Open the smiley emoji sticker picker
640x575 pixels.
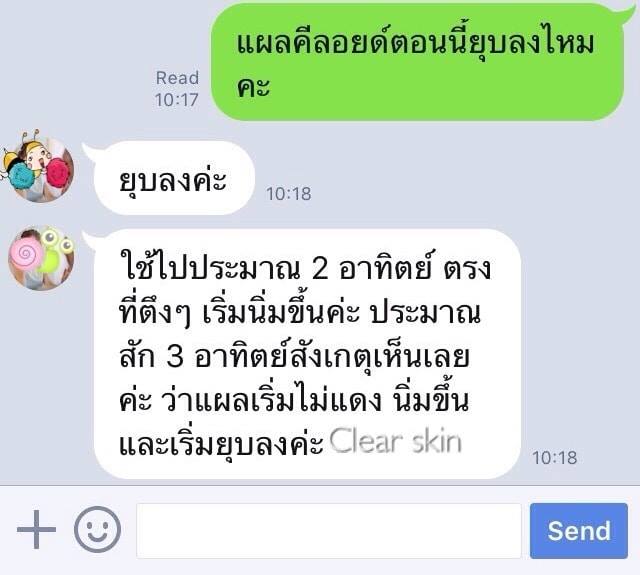click(x=97, y=529)
